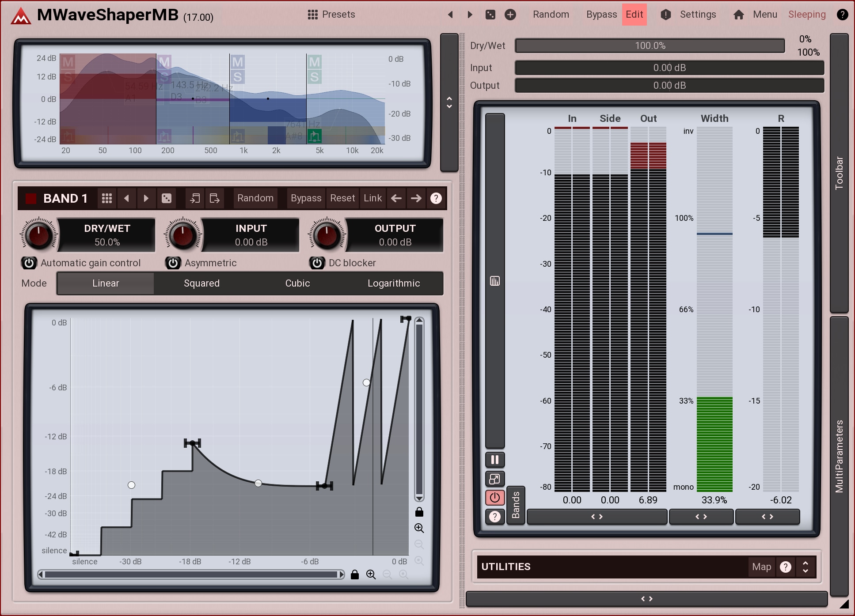This screenshot has width=855, height=616.
Task: Select the Squared mode tab
Action: tap(201, 283)
